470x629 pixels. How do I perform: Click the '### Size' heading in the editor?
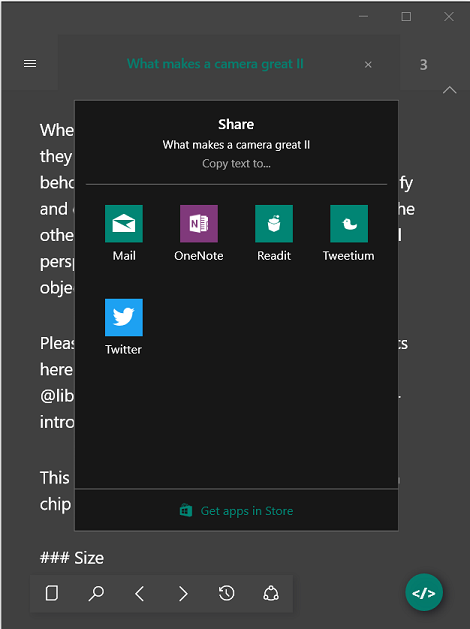72,558
